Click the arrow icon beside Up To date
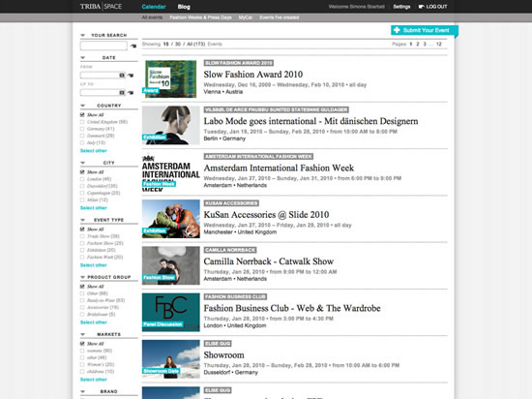The width and height of the screenshot is (532, 399). (131, 92)
